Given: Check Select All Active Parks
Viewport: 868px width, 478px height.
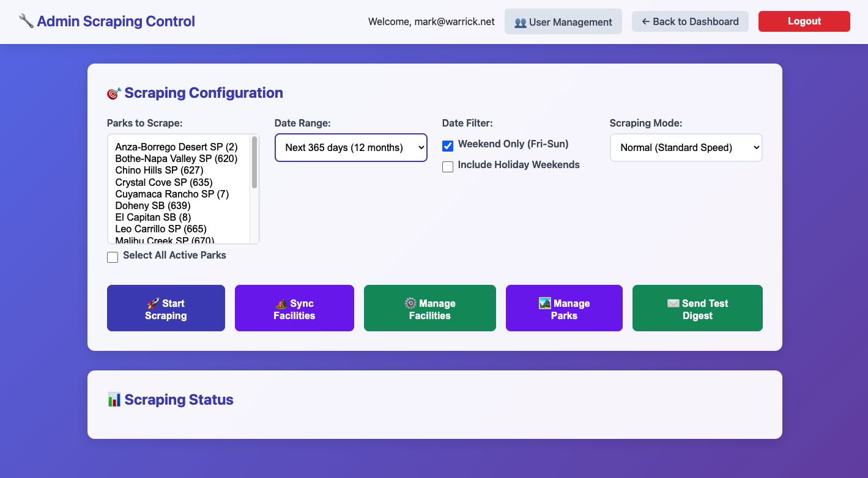Looking at the screenshot, I should pyautogui.click(x=113, y=257).
